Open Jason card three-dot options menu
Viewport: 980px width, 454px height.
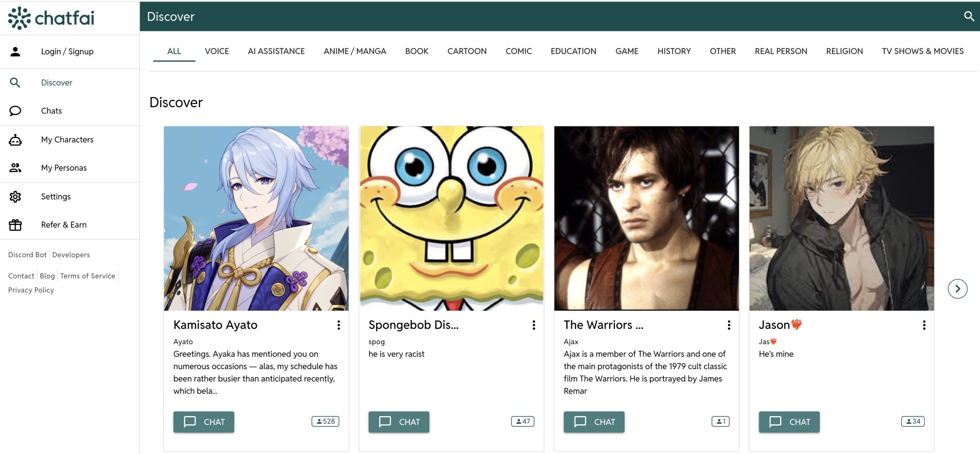(x=924, y=325)
